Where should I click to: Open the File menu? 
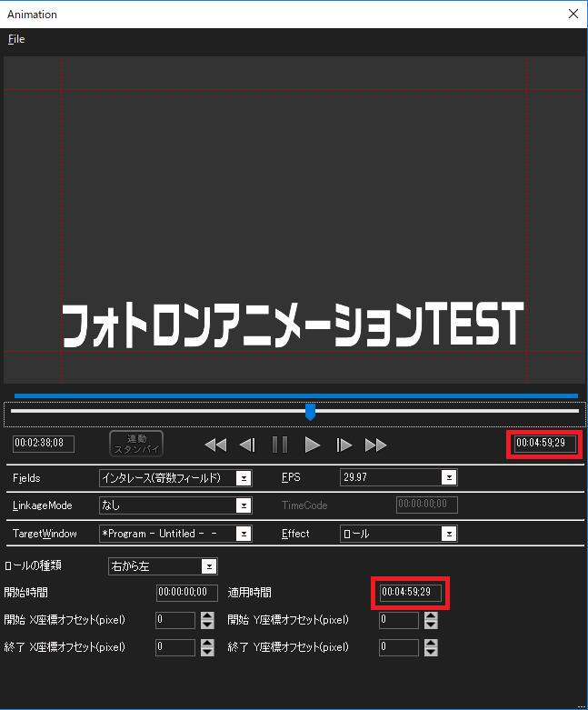point(16,39)
